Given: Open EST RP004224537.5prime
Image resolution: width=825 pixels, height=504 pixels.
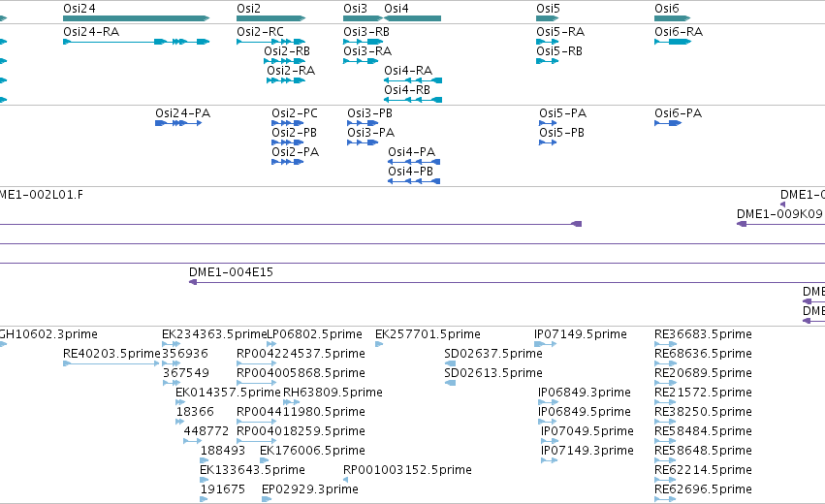Looking at the screenshot, I should coord(301,354).
